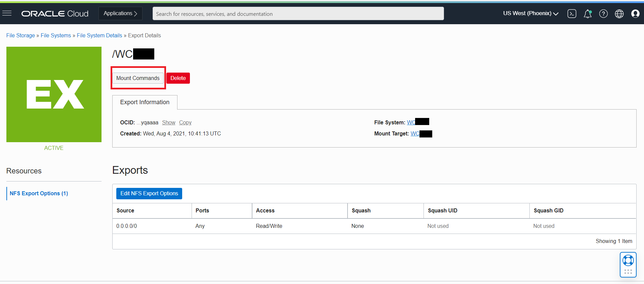The width and height of the screenshot is (644, 284).
Task: Click the search resources input field
Action: pos(298,13)
